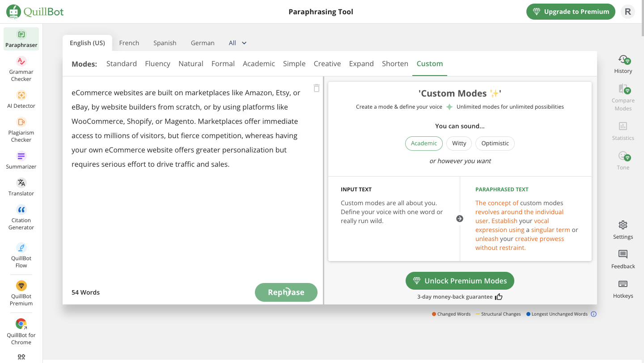The image size is (644, 363).
Task: Select the Standard mode
Action: (x=122, y=63)
